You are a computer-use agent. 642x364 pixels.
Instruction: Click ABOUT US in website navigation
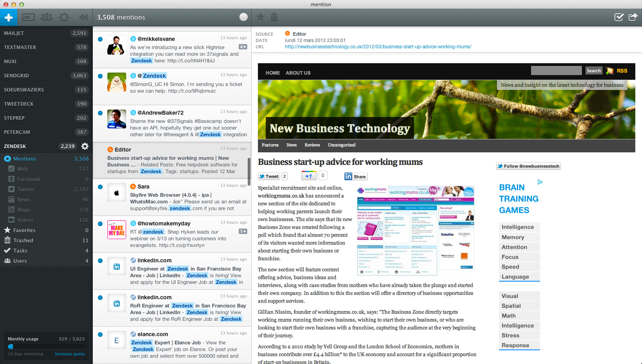pyautogui.click(x=298, y=73)
